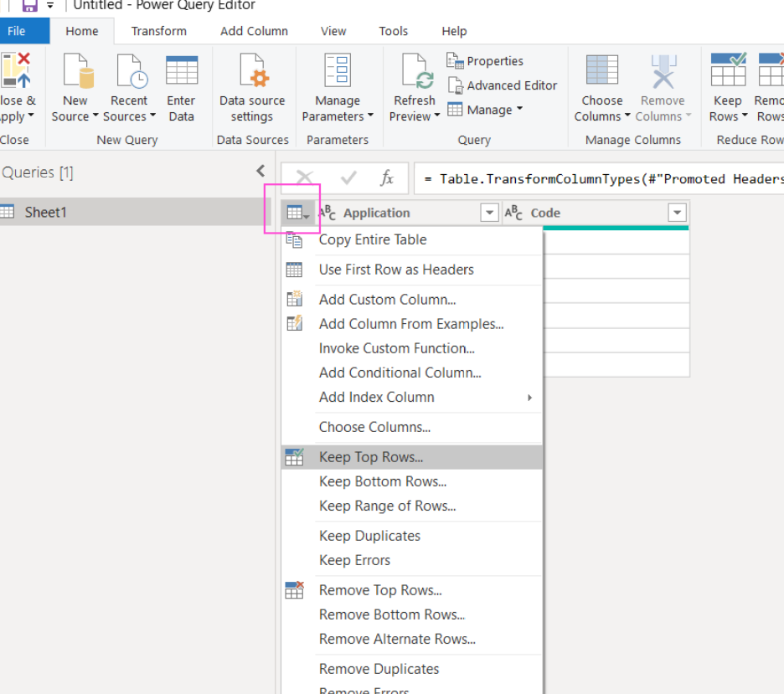This screenshot has height=694, width=784.
Task: Click the ABC type icon of Code column
Action: 513,213
